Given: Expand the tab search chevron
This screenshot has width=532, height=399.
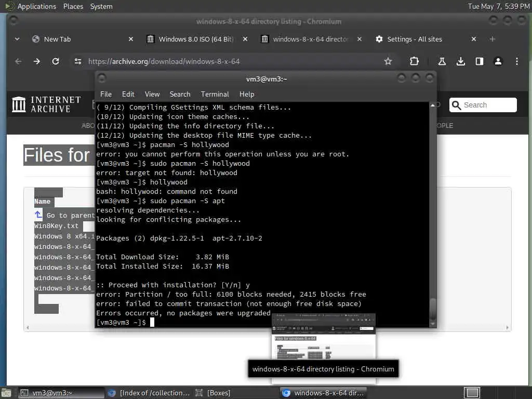Looking at the screenshot, I should coord(17,39).
